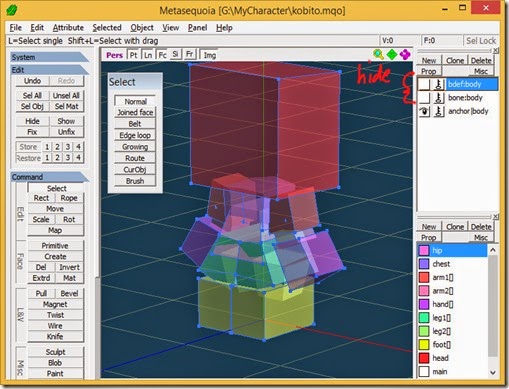
Task: Select the head material row
Action: [453, 358]
